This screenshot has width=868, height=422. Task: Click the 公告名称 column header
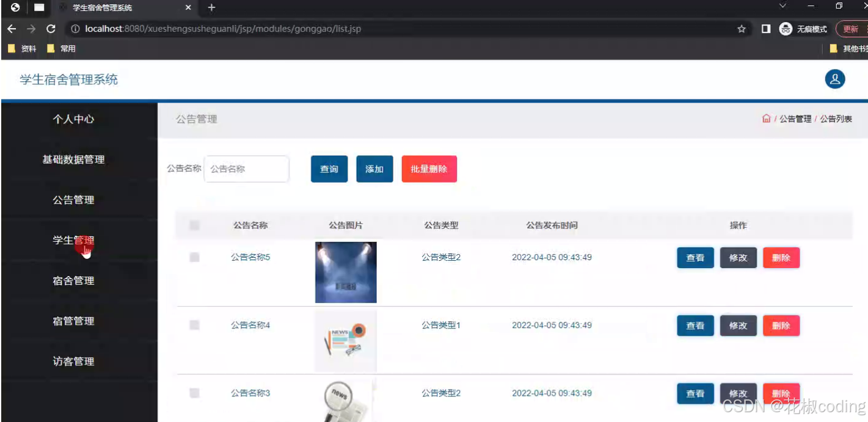click(x=250, y=225)
